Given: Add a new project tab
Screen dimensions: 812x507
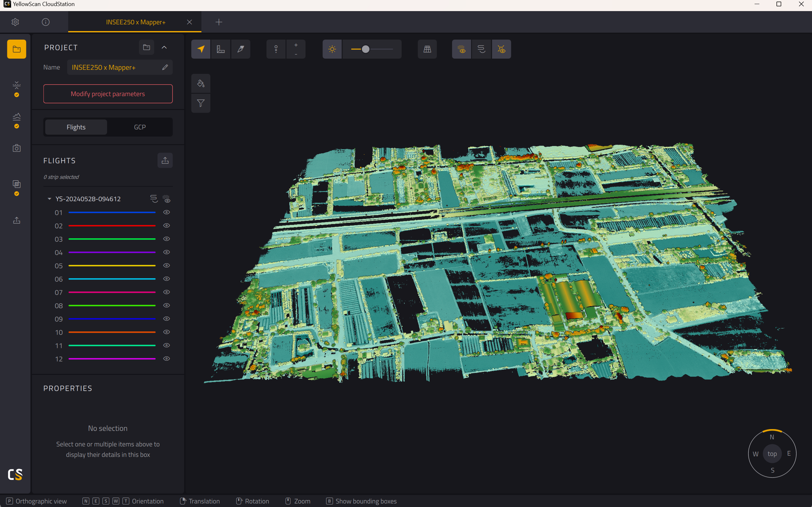Looking at the screenshot, I should (x=219, y=22).
